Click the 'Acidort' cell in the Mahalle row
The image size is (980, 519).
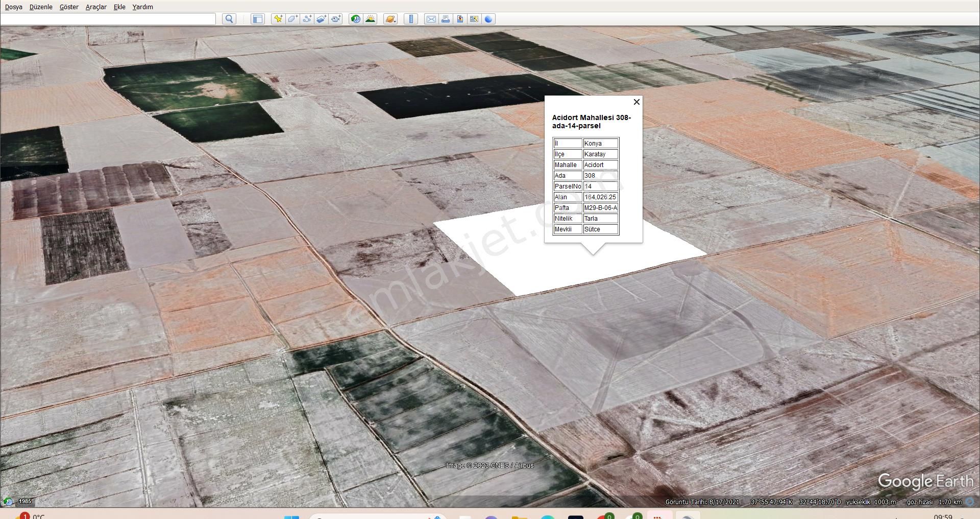click(x=601, y=165)
